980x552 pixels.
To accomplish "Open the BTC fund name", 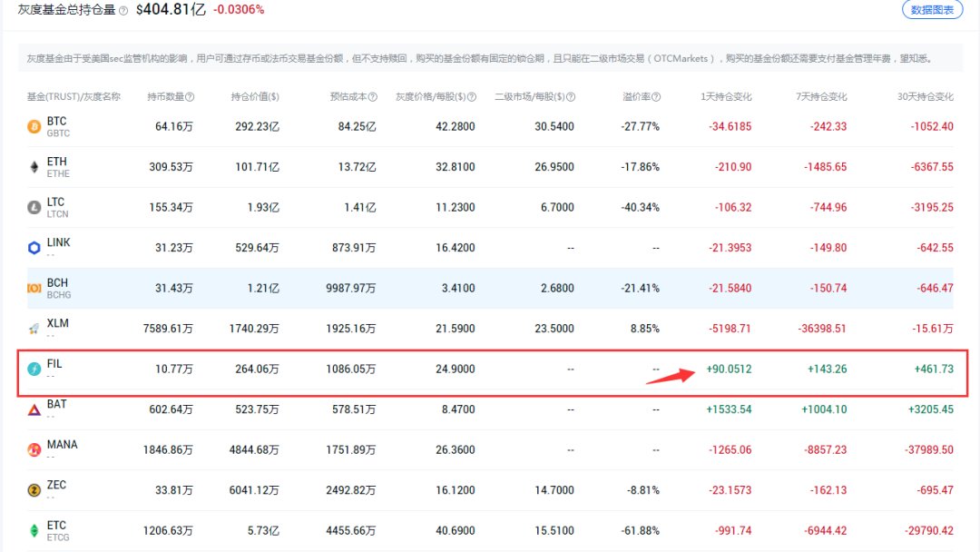I will click(56, 122).
